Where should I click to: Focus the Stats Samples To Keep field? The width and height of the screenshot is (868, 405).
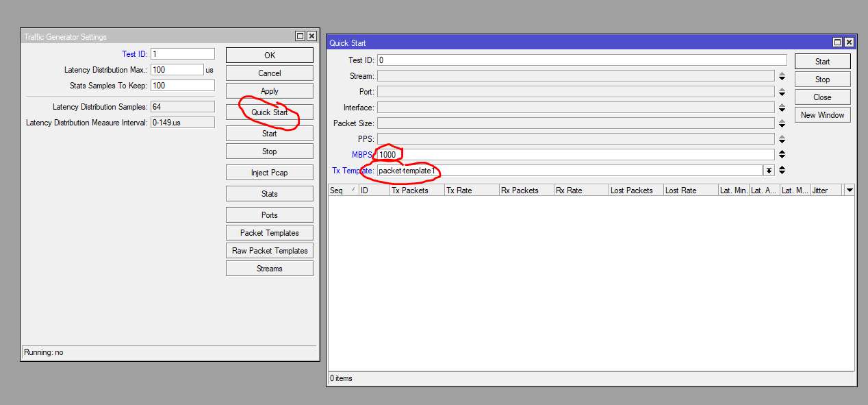(x=183, y=86)
